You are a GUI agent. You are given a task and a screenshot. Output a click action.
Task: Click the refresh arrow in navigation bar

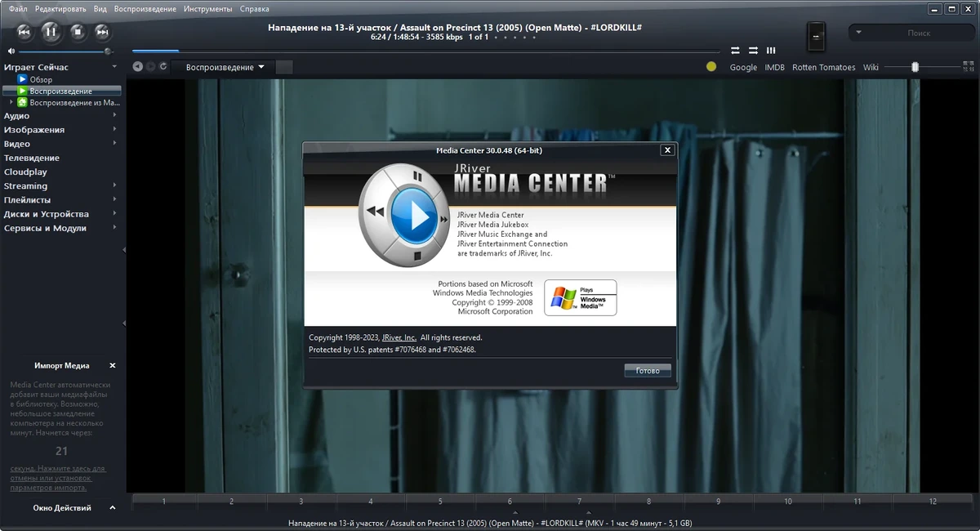[x=163, y=66]
